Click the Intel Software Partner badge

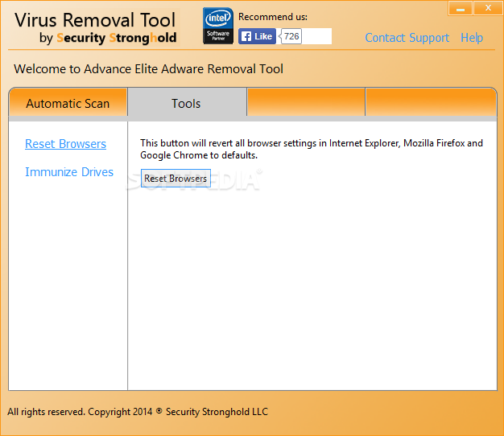coord(218,26)
